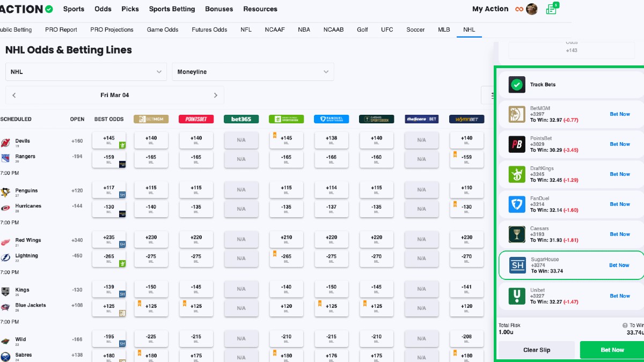
Task: Open the Red Wings team logo
Action: pos(5,242)
